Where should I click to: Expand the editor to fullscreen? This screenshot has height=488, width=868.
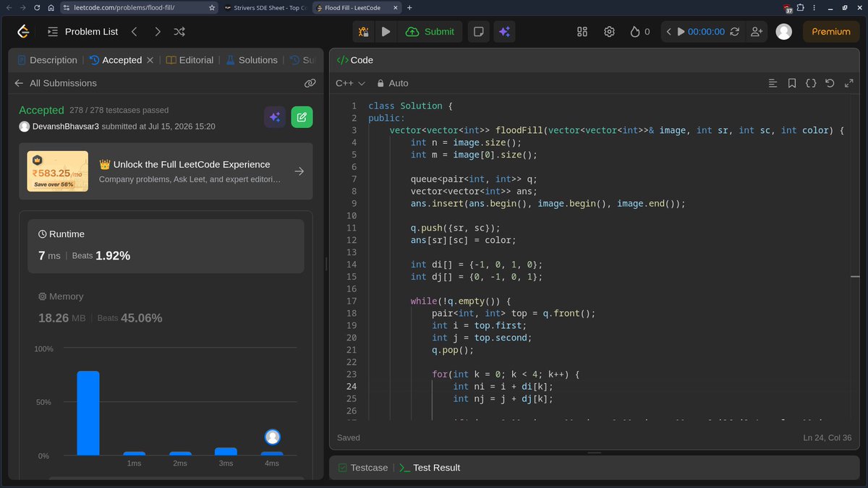pos(849,83)
